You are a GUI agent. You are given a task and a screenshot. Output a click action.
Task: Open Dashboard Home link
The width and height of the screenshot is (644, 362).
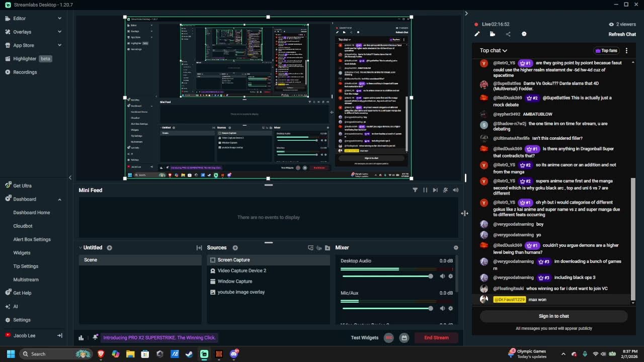32,213
